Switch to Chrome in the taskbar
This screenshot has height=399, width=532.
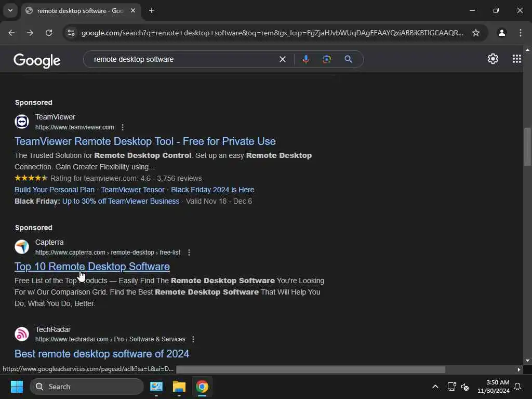202,387
